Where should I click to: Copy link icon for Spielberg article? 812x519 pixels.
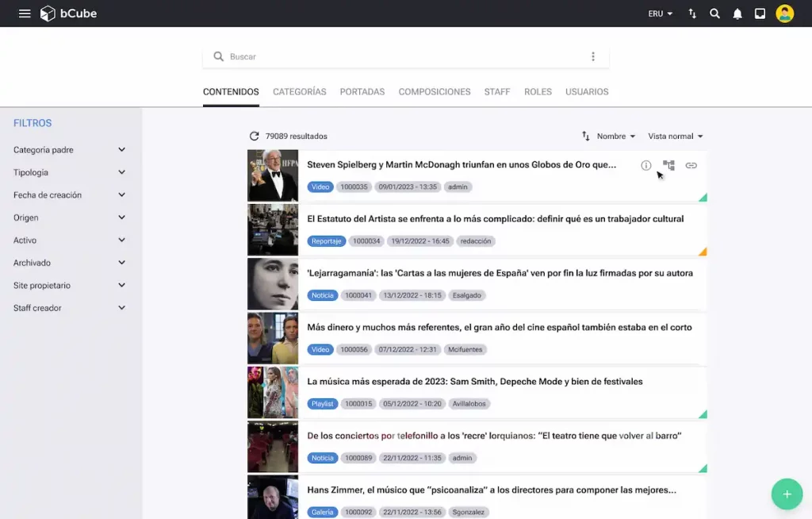691,166
